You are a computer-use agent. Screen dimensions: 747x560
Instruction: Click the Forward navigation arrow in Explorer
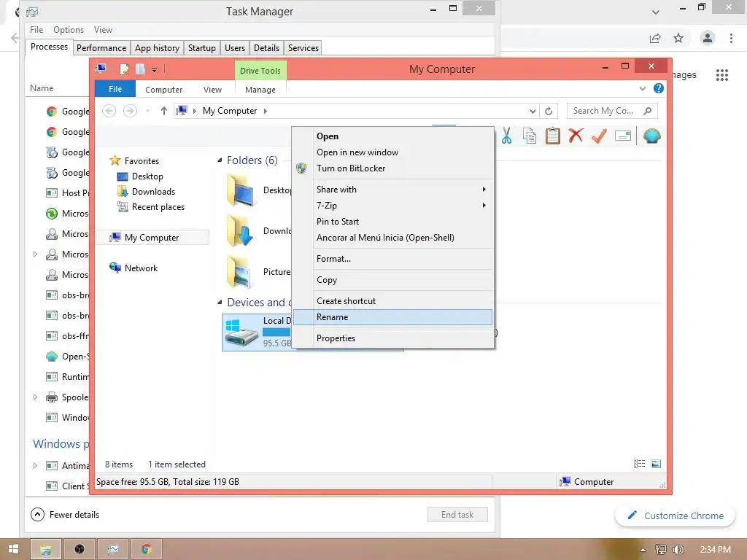tap(130, 111)
